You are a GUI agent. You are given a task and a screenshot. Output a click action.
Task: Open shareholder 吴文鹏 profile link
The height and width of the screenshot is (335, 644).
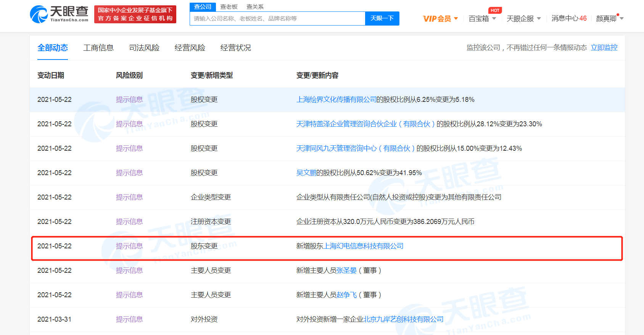[x=306, y=173]
